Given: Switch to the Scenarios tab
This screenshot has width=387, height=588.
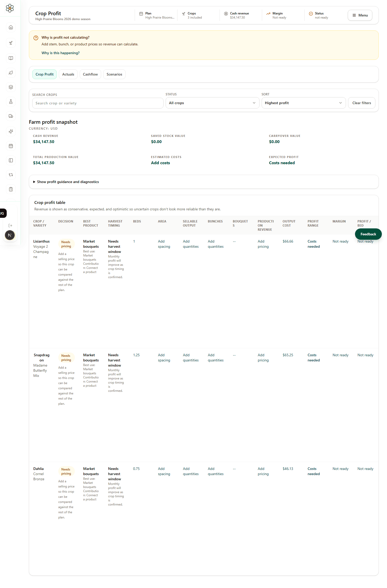Looking at the screenshot, I should pos(114,74).
